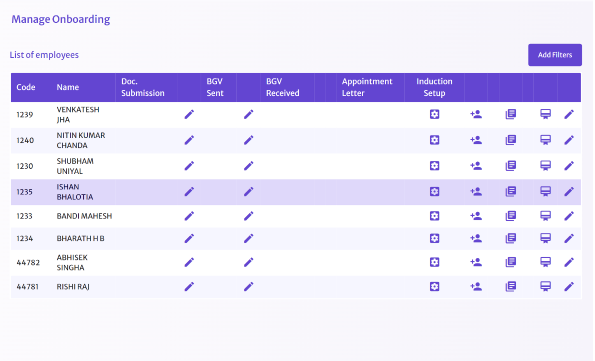Viewport: 595px width, 361px height.
Task: Click last edit pencil in Bharath H B row
Action: click(x=569, y=238)
